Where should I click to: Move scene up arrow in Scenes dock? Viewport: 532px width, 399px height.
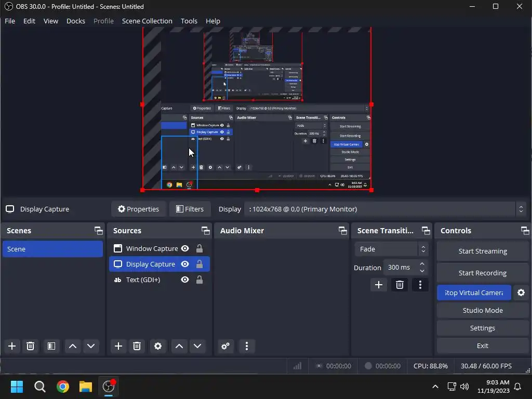tap(73, 346)
